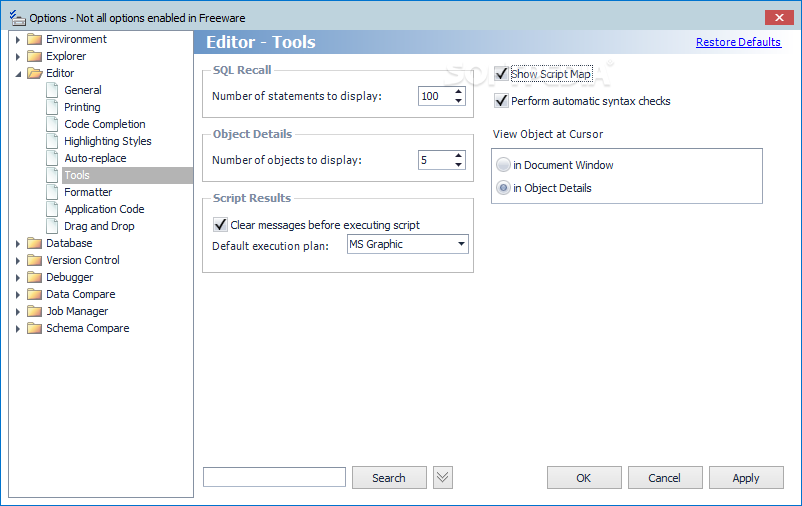Click the Database folder icon

coord(34,243)
